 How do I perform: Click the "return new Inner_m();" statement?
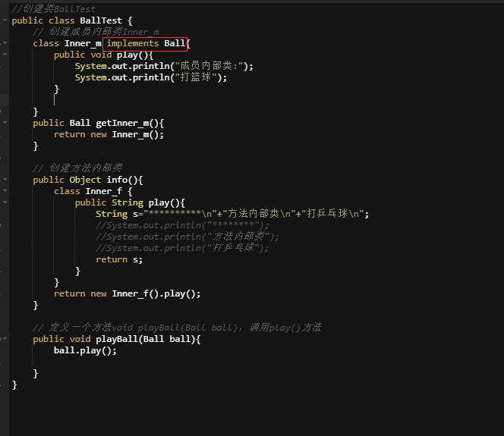(109, 134)
